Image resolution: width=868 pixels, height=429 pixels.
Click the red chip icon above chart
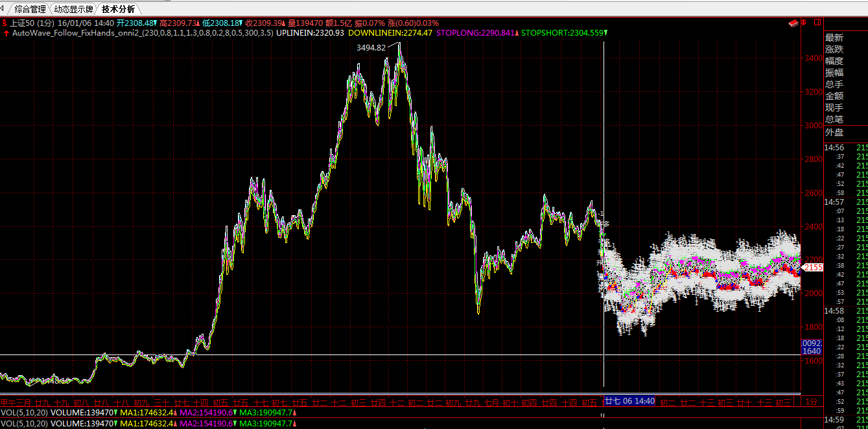[x=792, y=23]
